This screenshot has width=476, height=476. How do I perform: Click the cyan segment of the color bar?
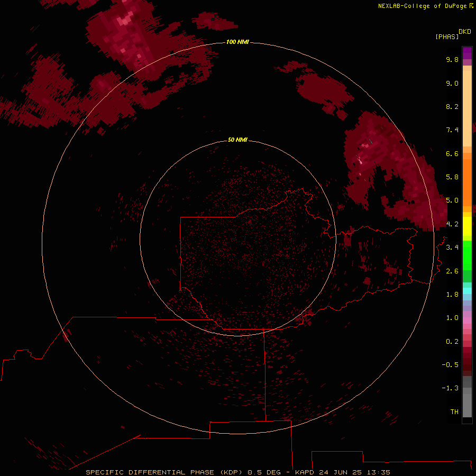point(467,290)
